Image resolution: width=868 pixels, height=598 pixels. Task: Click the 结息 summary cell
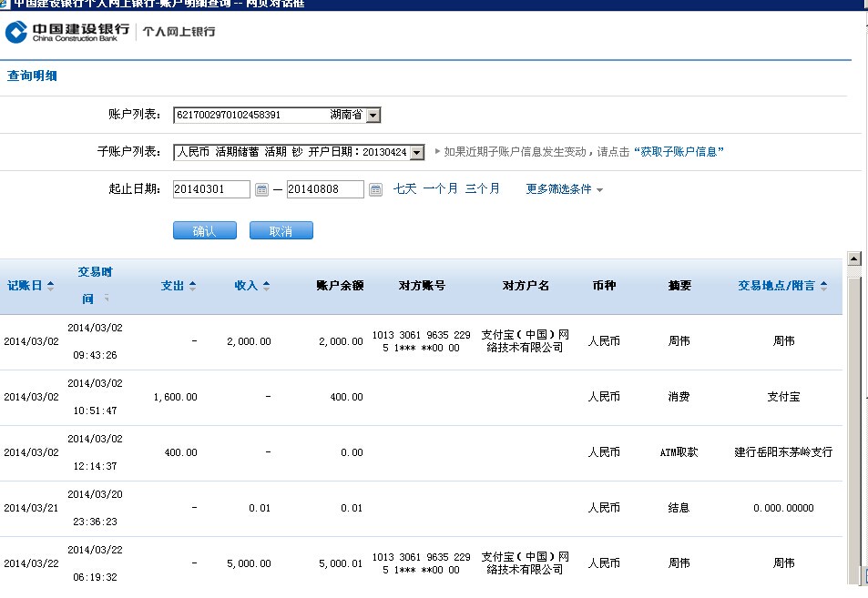click(679, 508)
